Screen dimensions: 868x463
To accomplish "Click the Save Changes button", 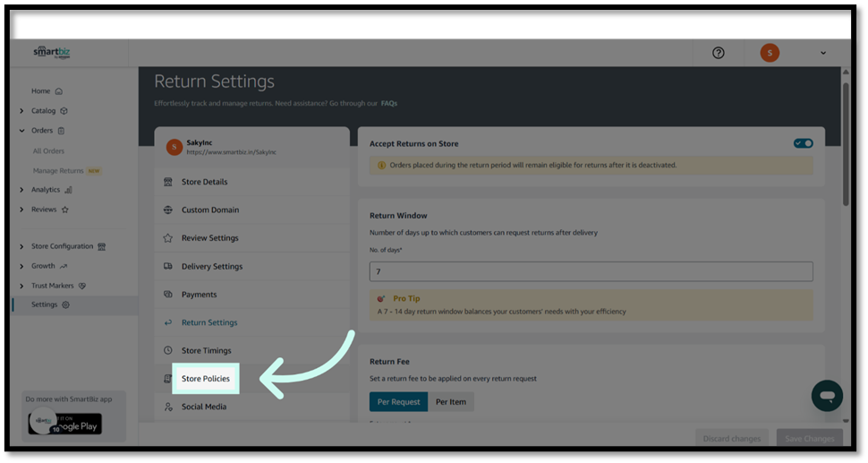I will (809, 438).
